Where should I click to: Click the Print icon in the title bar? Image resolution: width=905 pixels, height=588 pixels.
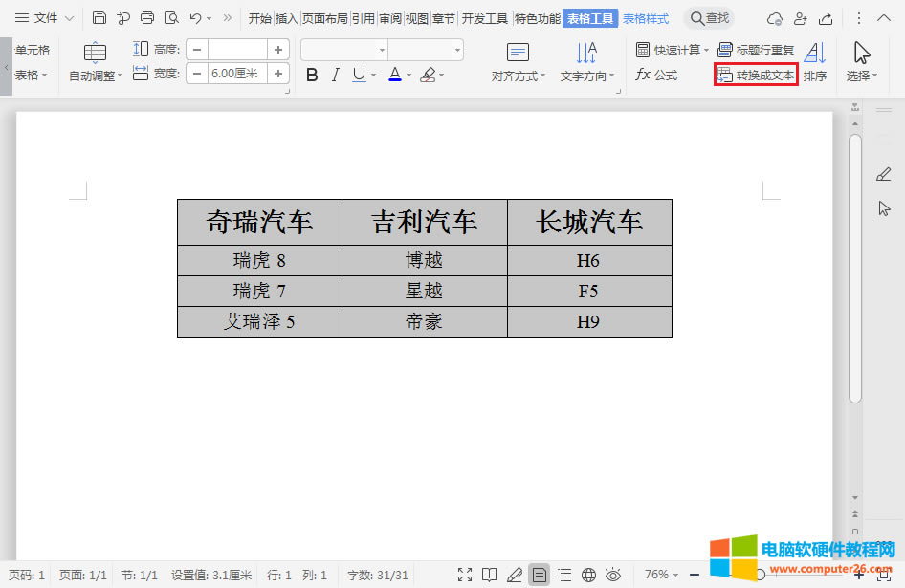tap(145, 17)
